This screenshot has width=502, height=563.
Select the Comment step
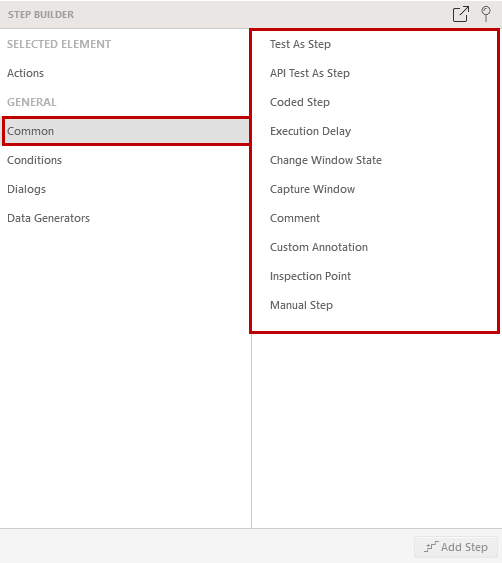[x=295, y=218]
